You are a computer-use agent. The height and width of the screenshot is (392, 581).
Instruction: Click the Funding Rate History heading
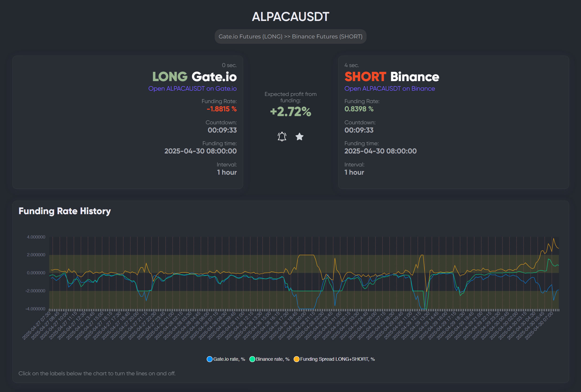[65, 211]
